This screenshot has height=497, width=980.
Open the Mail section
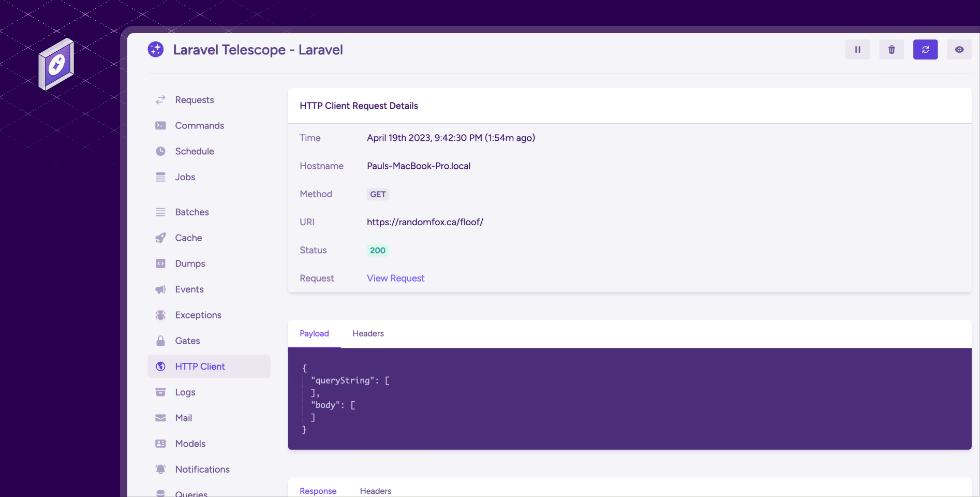pyautogui.click(x=183, y=418)
